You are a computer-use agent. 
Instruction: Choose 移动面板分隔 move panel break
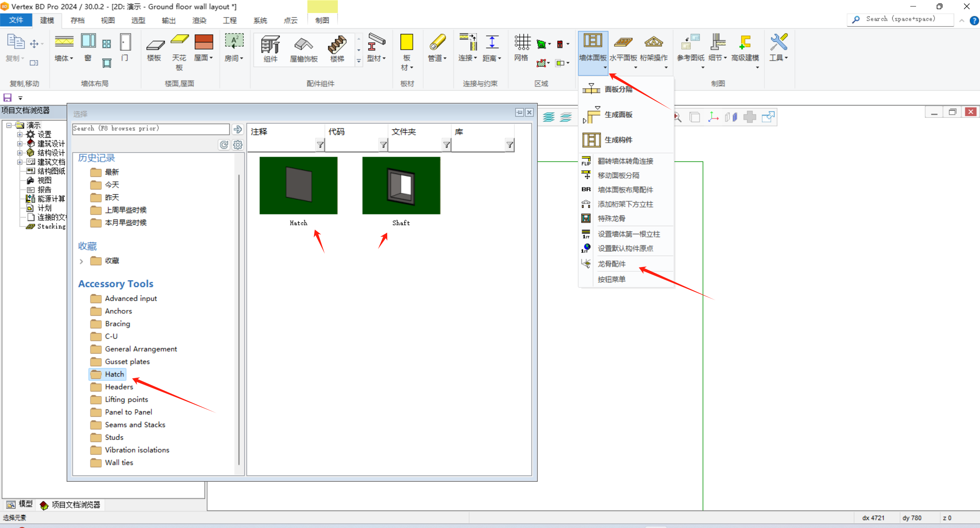[618, 175]
